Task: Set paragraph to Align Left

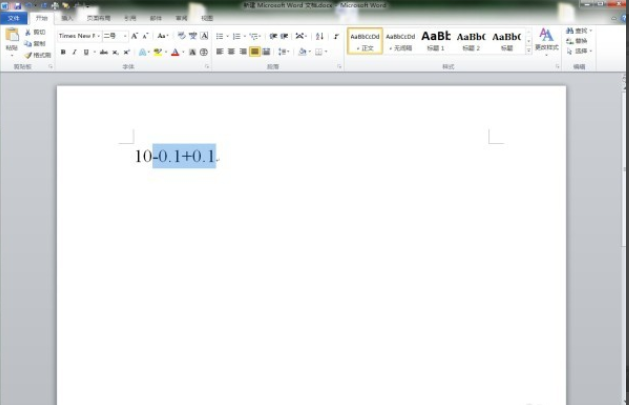Action: 219,52
